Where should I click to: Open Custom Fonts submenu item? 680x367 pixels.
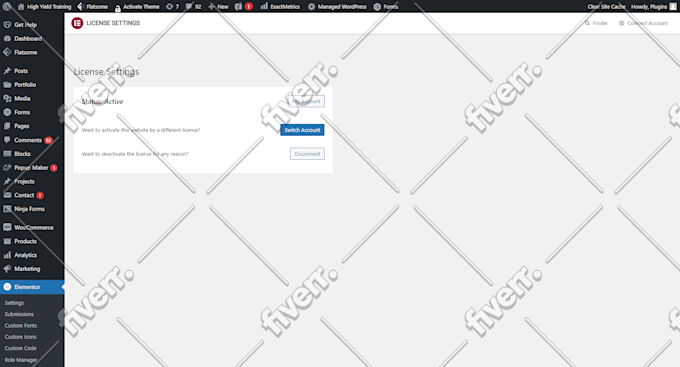point(21,325)
